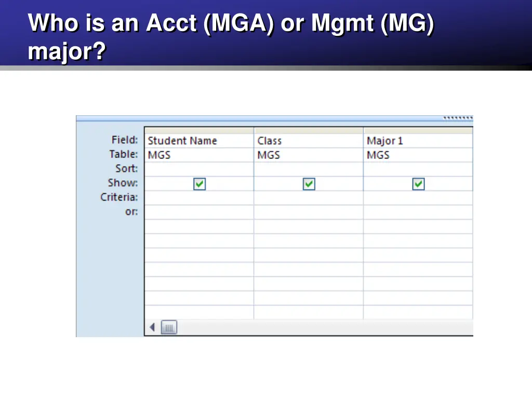532x399 pixels.
Task: Select Major 1 column via its header bar
Action: tap(418, 130)
